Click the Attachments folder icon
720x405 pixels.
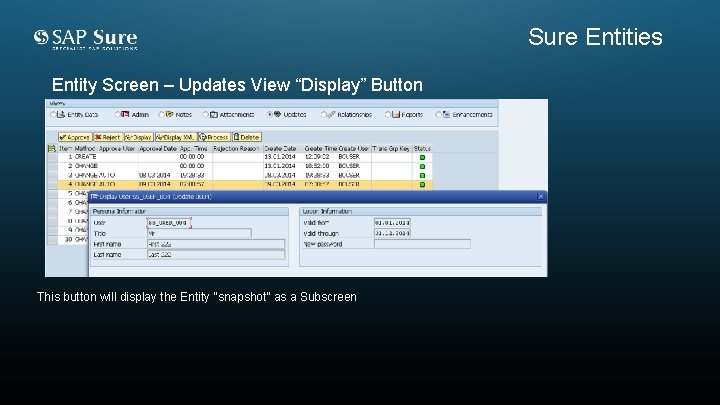(214, 114)
